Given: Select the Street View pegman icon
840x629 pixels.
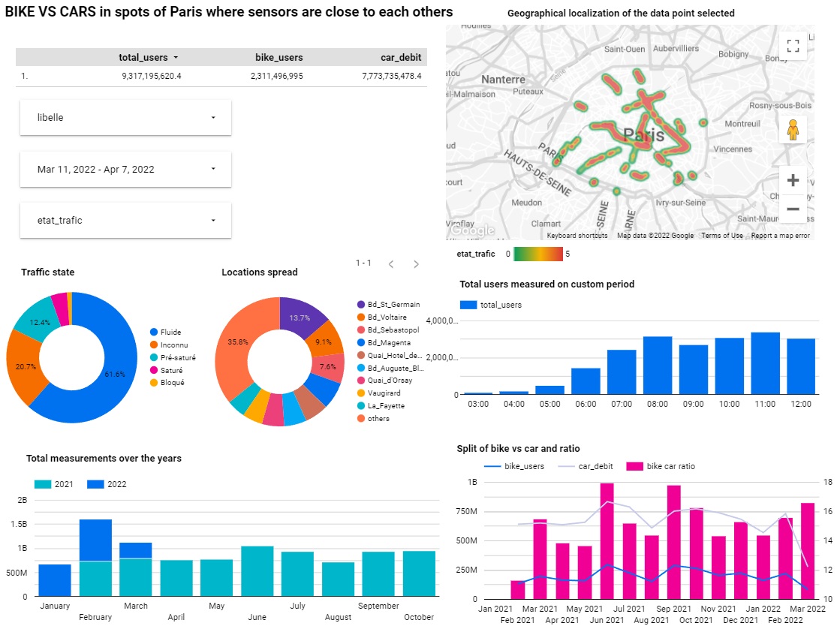Looking at the screenshot, I should (x=793, y=129).
